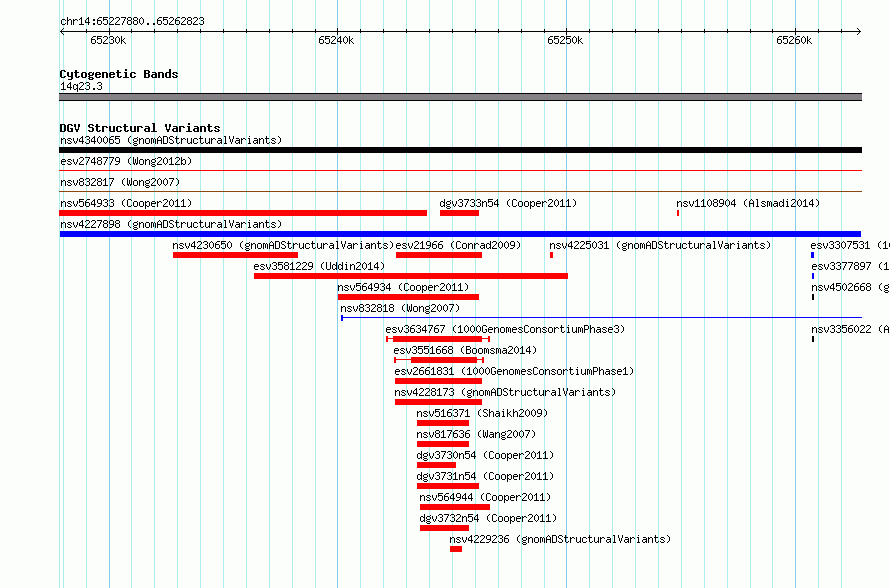This screenshot has height=588, width=890.
Task: Open esv21966 (Conrad2009) label
Action: tap(458, 245)
